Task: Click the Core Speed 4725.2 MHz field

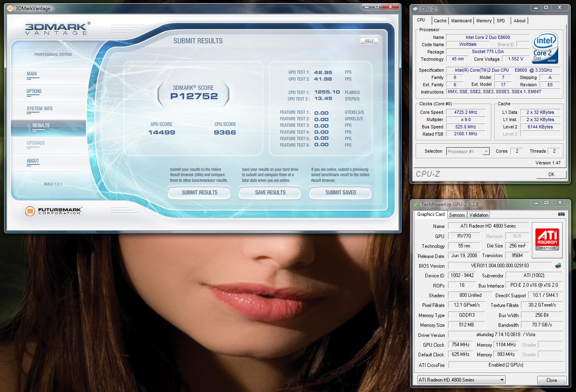Action: coord(465,112)
